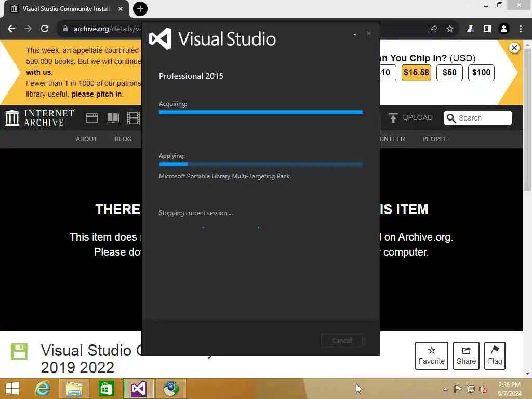Minimize the Visual Studio installer window
The image size is (532, 399).
(355, 34)
